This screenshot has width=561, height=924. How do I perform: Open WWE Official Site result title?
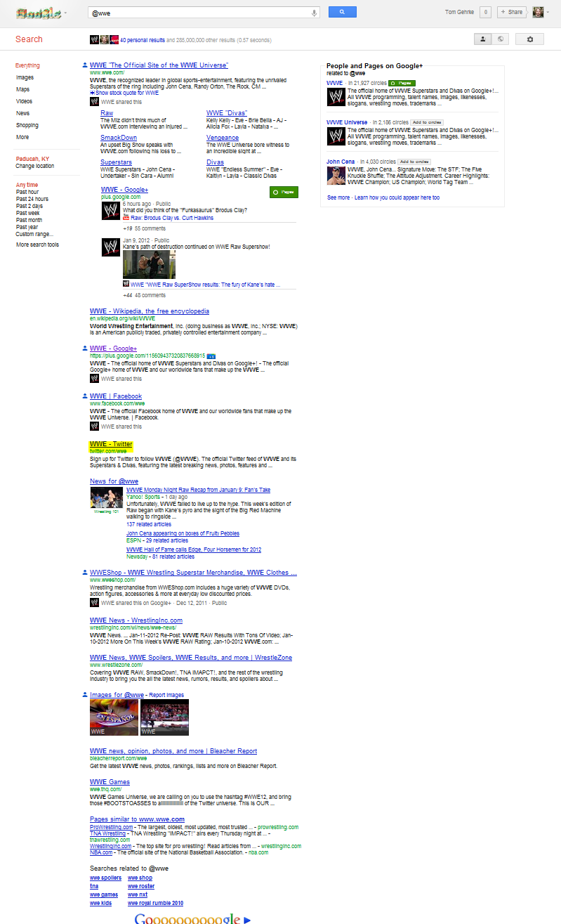[x=159, y=65]
